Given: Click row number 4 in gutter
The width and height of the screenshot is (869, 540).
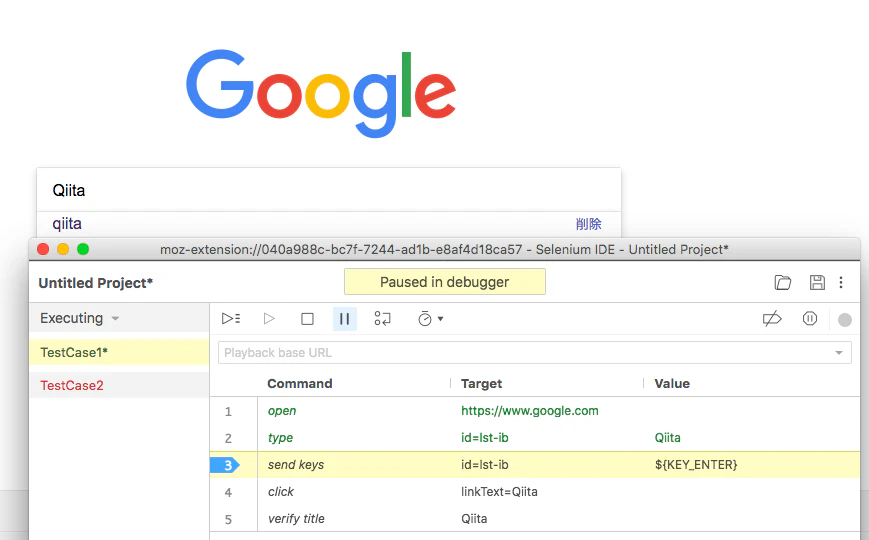Looking at the screenshot, I should 228,492.
